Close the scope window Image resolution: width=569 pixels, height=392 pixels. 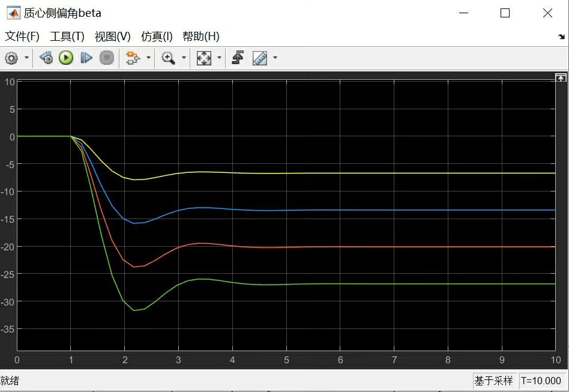[x=547, y=13]
